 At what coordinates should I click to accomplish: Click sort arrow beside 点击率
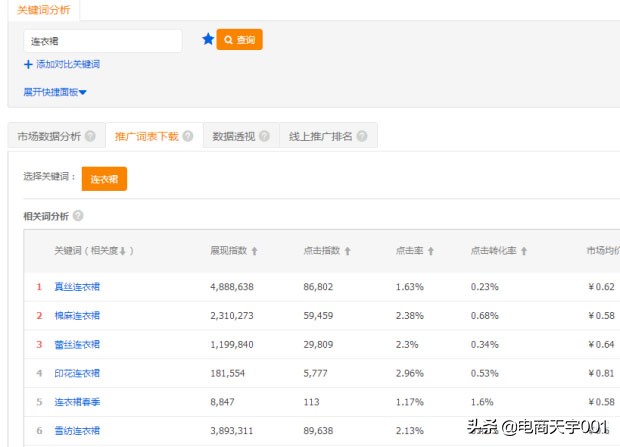click(431, 251)
